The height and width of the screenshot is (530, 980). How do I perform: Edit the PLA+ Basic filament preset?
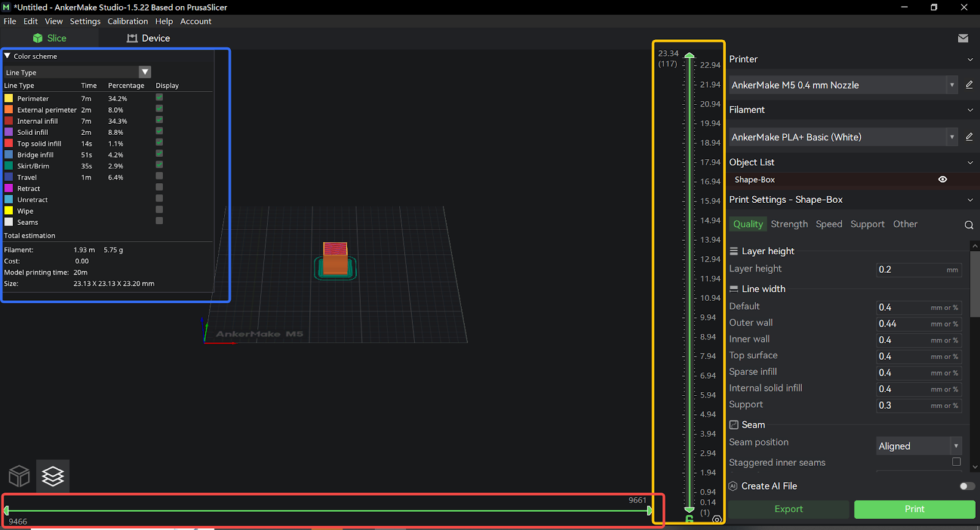[969, 137]
